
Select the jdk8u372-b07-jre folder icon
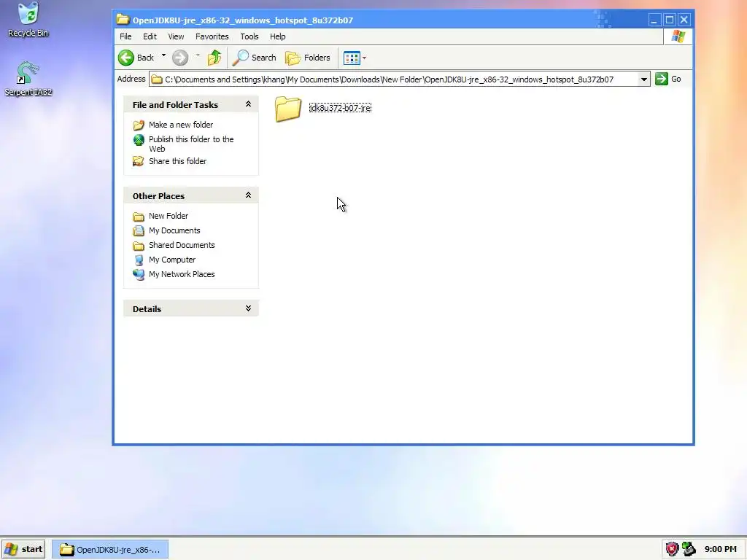(287, 109)
